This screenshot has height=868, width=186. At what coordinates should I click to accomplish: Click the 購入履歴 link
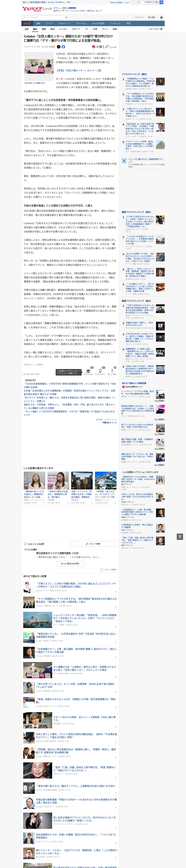[x=152, y=18]
